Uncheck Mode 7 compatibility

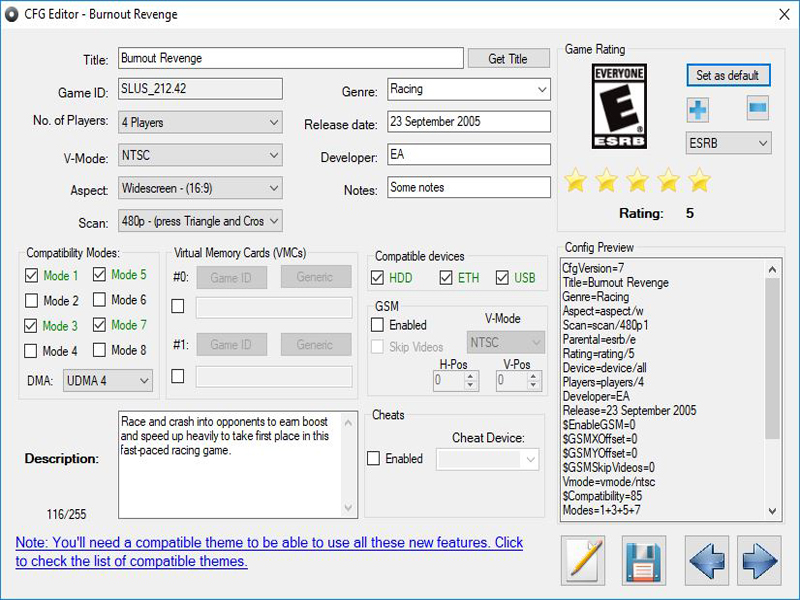(x=100, y=325)
